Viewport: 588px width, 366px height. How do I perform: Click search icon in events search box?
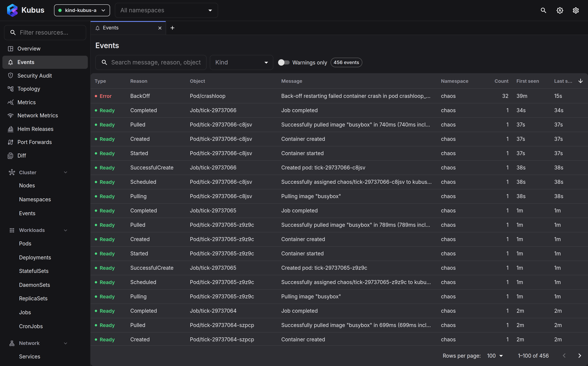pos(104,62)
